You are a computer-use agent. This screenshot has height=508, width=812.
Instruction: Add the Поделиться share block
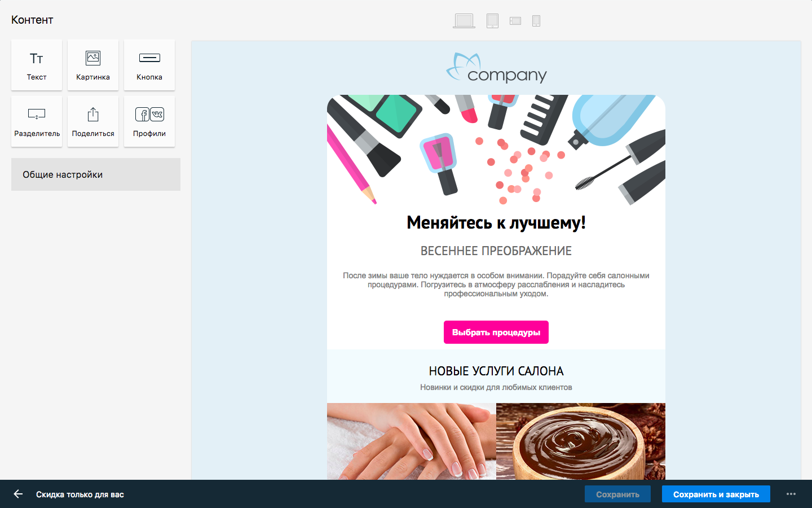click(93, 121)
